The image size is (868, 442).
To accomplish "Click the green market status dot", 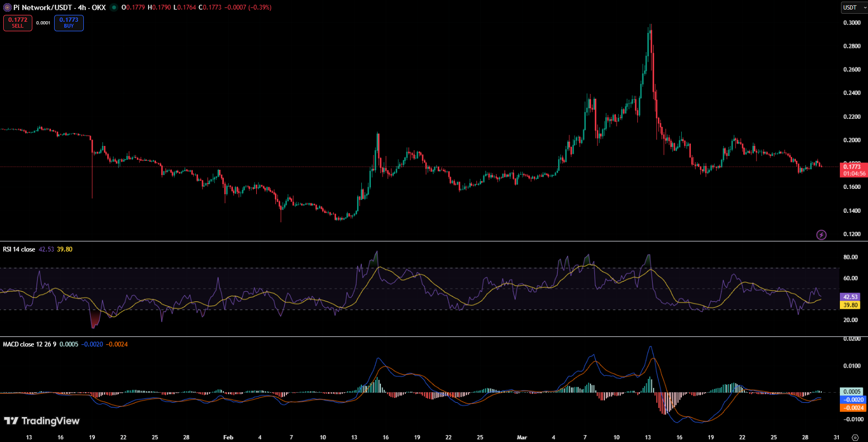I will tap(114, 7).
